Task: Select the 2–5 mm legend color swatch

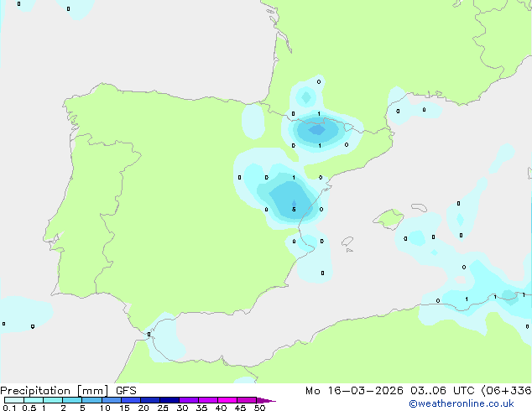Action: tap(72, 400)
